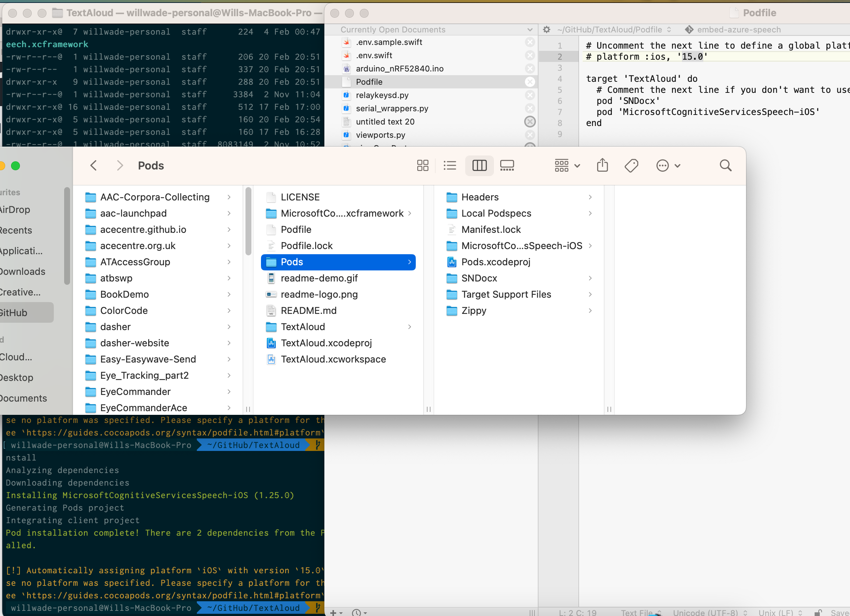Close the untitled text 20 document

[x=530, y=122]
